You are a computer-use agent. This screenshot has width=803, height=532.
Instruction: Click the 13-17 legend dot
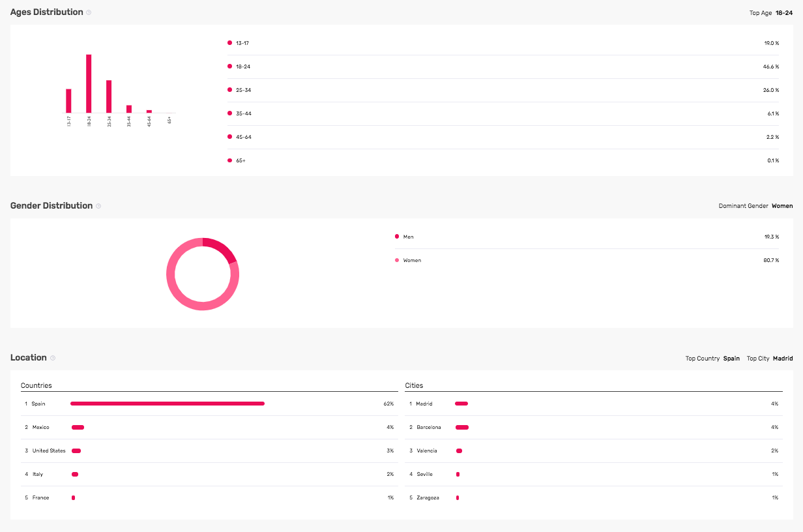coord(229,43)
